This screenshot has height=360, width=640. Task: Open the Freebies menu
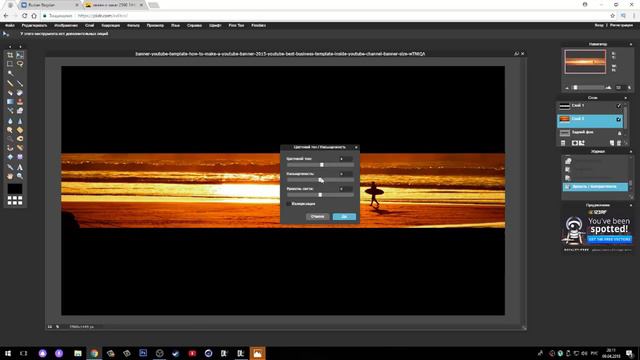(x=258, y=25)
